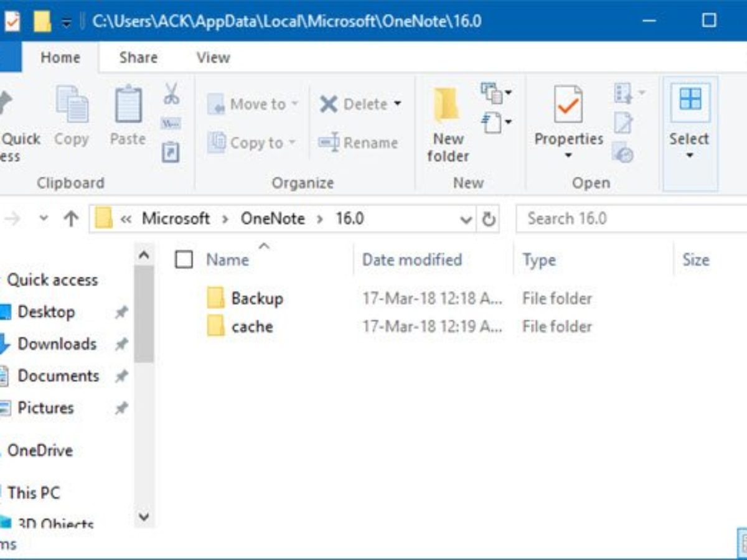
Task: Select This PC in the navigation pane
Action: (34, 493)
